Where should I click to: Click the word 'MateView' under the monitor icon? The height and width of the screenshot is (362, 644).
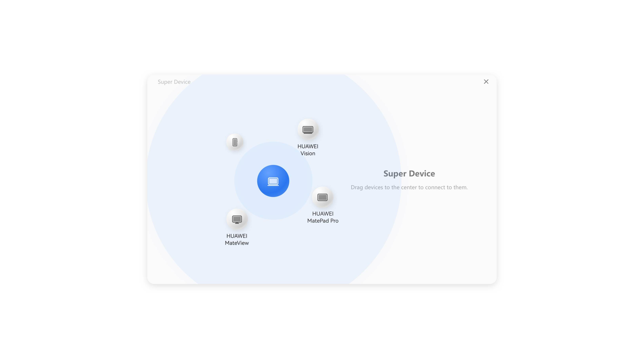(237, 243)
